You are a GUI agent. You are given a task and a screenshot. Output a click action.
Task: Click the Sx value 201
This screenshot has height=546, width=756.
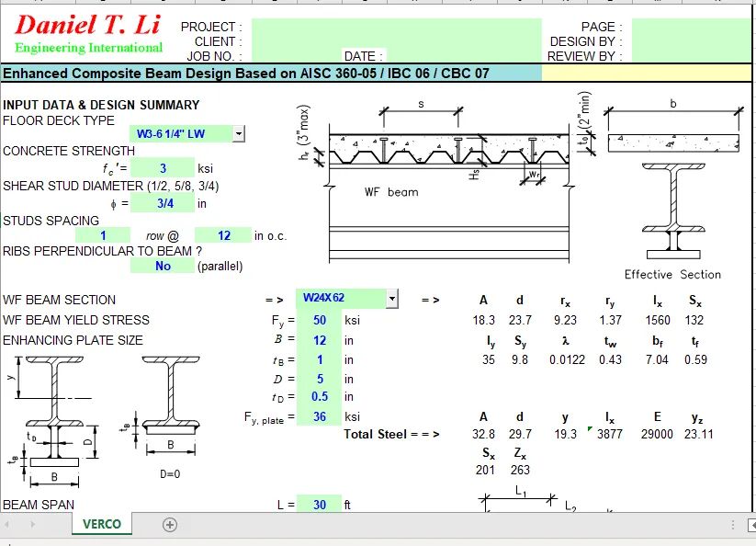[485, 470]
